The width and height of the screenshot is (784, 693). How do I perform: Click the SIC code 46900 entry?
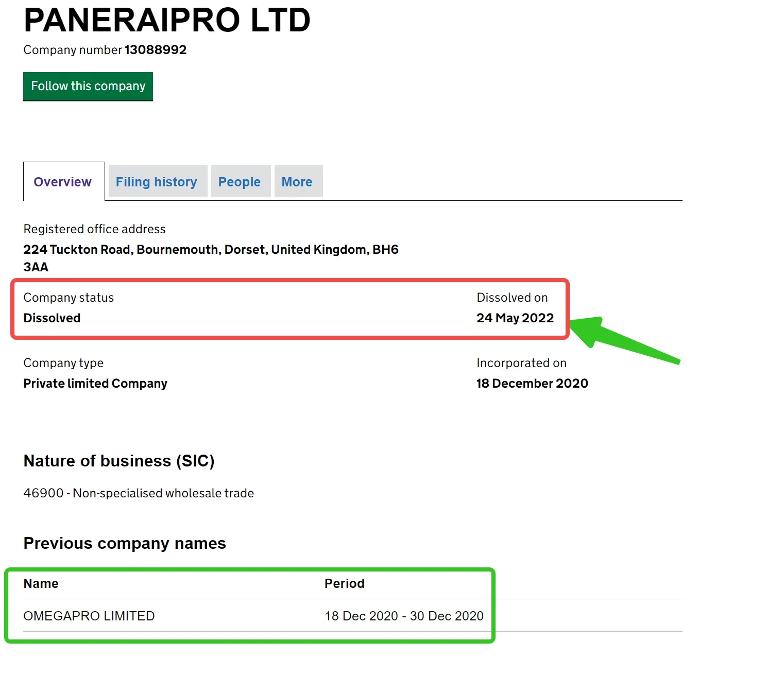click(x=139, y=493)
